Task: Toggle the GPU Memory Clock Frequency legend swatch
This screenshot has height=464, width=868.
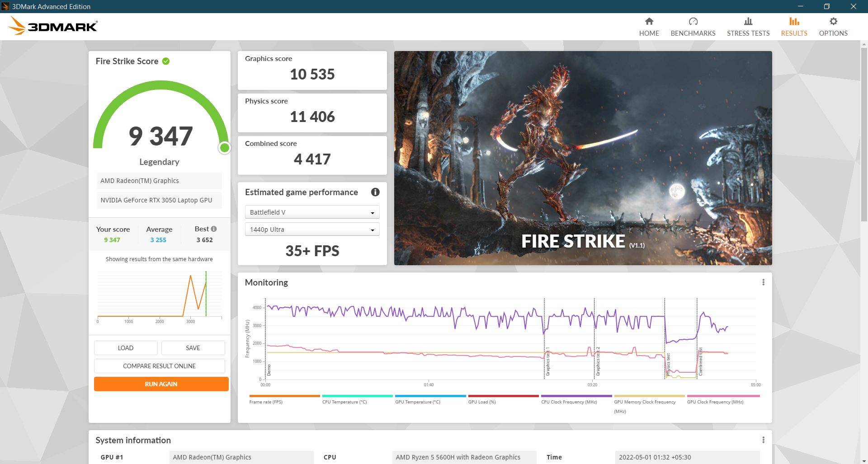Action: tap(649, 396)
